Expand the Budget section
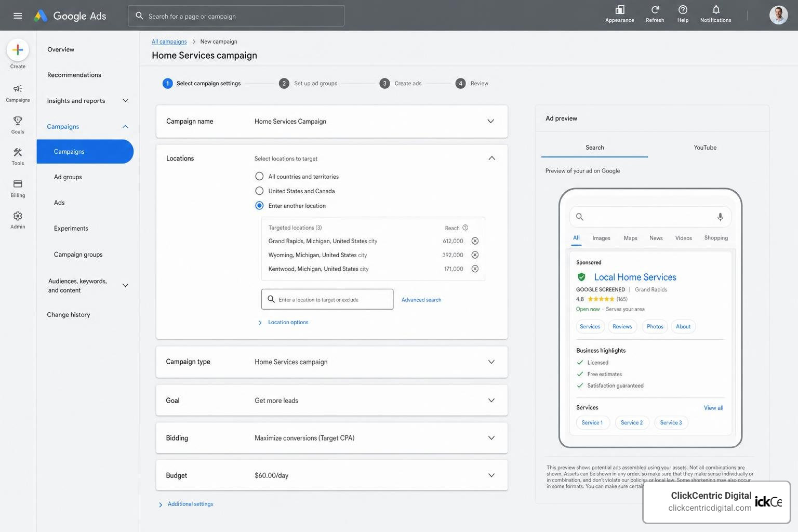Image resolution: width=798 pixels, height=532 pixels. pos(491,475)
